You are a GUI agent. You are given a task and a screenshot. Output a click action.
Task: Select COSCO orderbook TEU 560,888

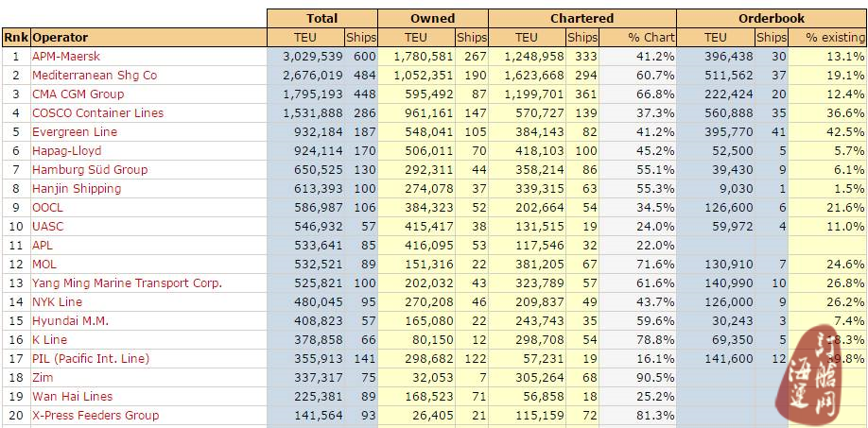[x=728, y=112]
